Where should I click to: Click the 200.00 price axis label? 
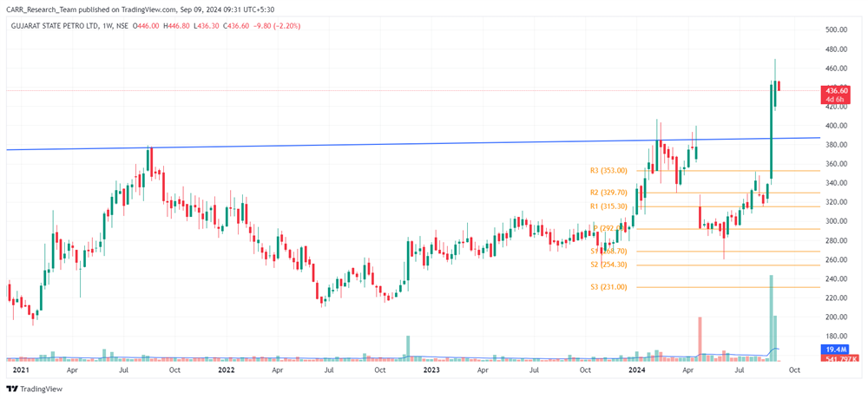pos(837,317)
